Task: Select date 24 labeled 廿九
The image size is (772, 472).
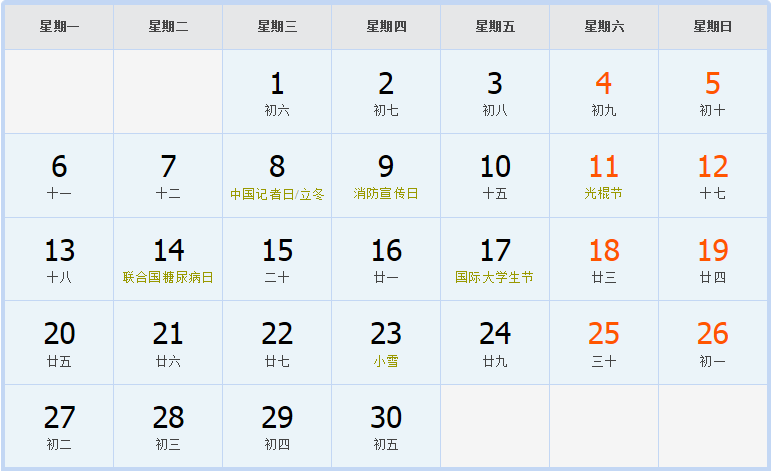Action: [x=495, y=343]
